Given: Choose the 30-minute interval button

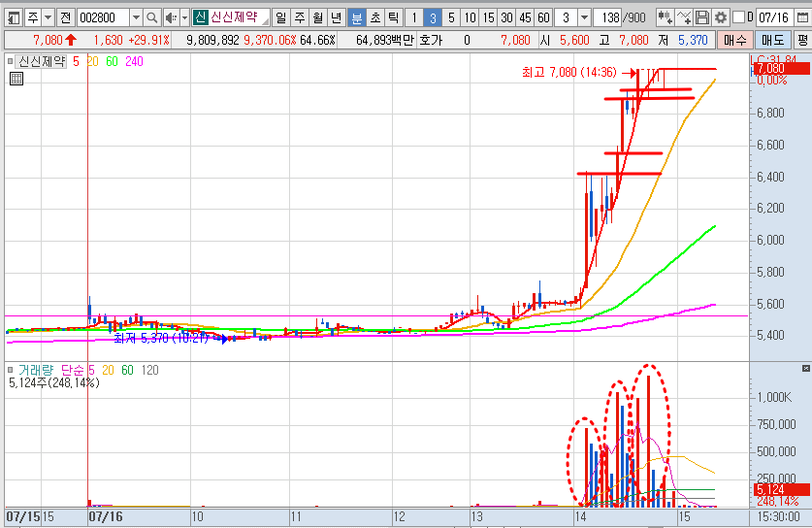Looking at the screenshot, I should point(506,18).
